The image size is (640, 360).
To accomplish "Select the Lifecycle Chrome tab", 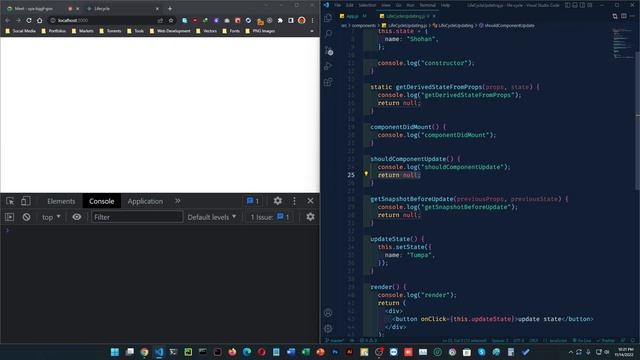I will [122, 8].
